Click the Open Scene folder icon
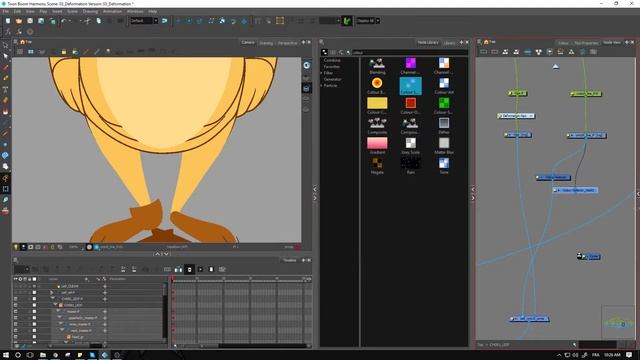Screen dimensions: 640x360 pos(19,21)
